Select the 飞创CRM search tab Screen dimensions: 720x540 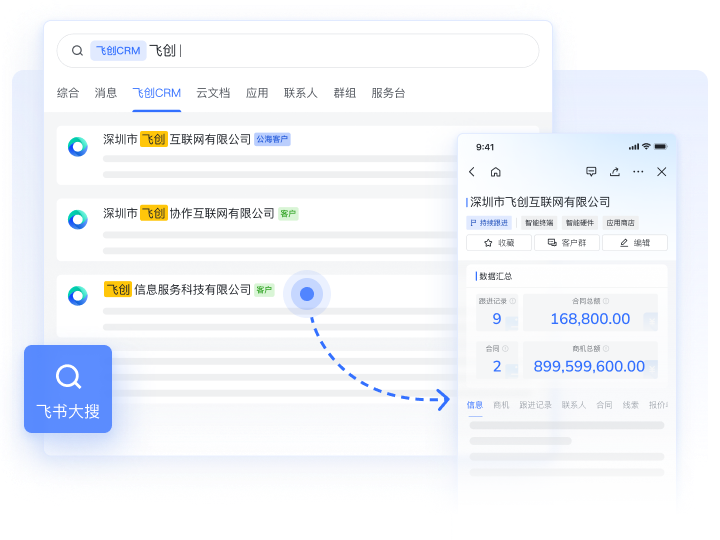[157, 93]
